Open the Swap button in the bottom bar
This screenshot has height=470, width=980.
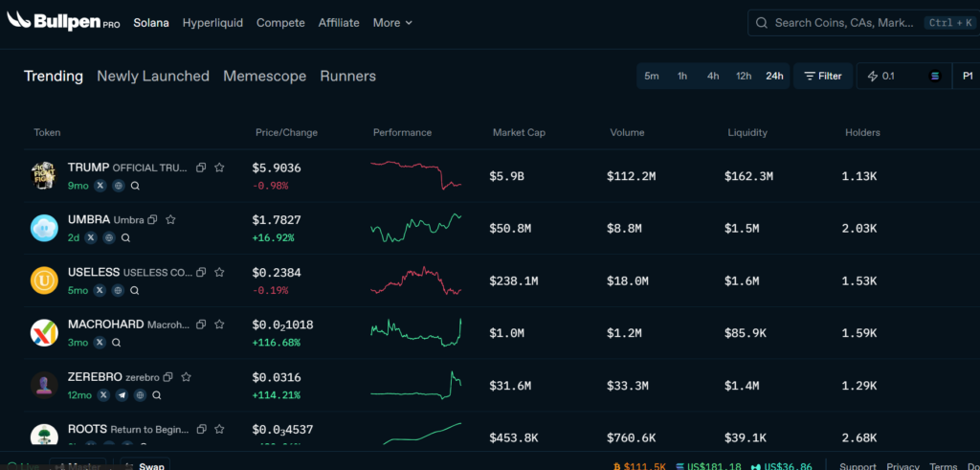pos(151,466)
